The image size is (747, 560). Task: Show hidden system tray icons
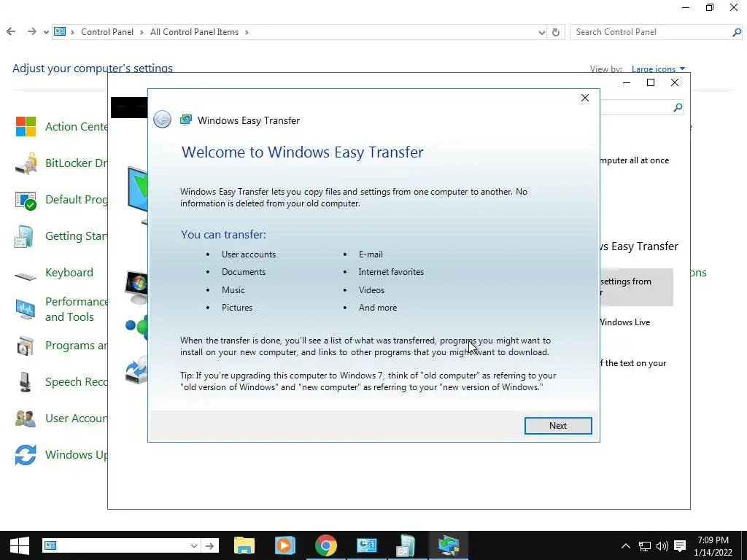pos(626,546)
